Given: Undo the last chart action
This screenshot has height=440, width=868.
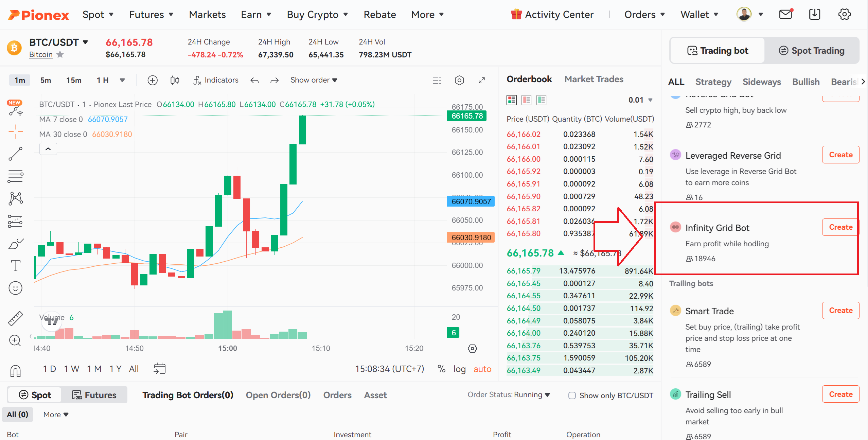Looking at the screenshot, I should [254, 80].
